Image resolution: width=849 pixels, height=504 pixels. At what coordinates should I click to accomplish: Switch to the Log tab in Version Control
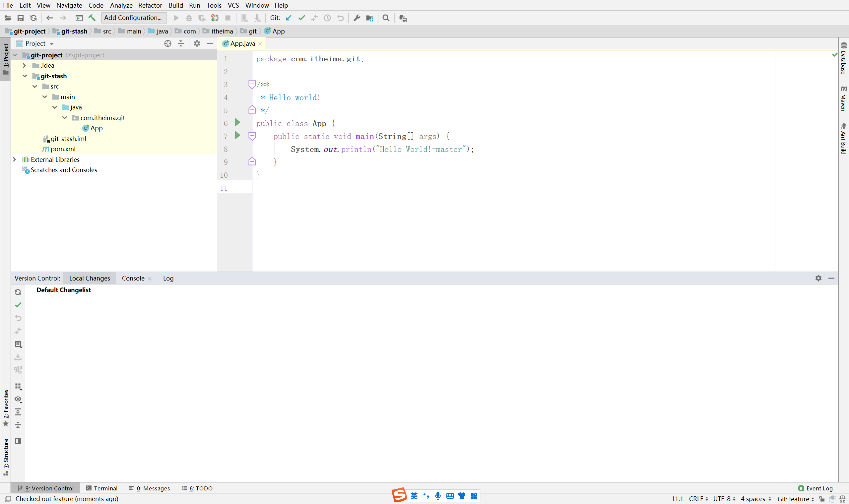(x=168, y=278)
